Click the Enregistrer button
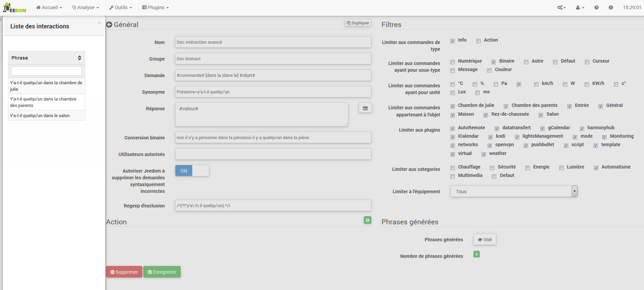644x290 pixels. [162, 272]
